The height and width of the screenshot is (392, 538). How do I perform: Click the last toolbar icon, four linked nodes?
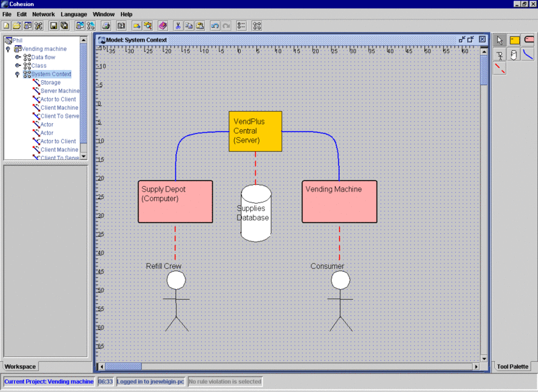pos(257,26)
